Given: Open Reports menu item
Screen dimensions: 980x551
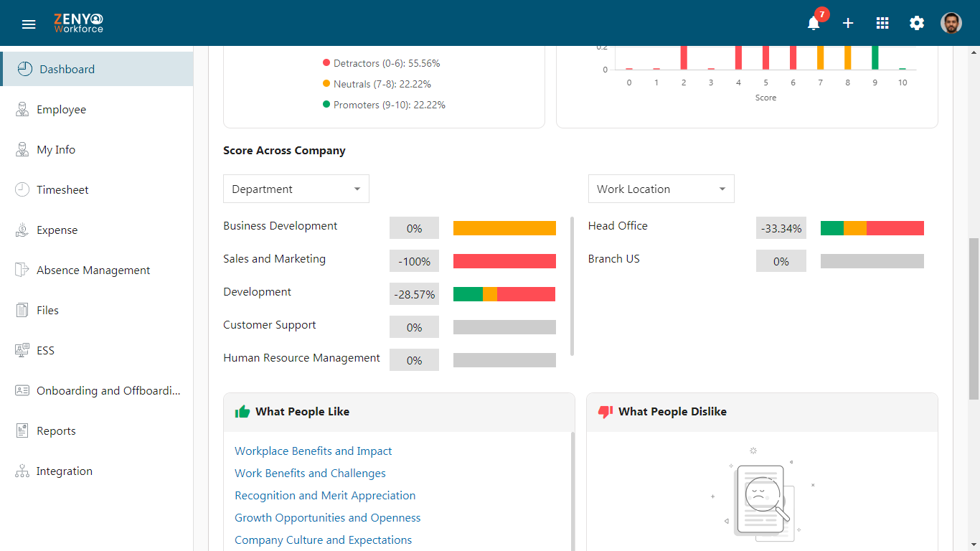Looking at the screenshot, I should (x=97, y=430).
